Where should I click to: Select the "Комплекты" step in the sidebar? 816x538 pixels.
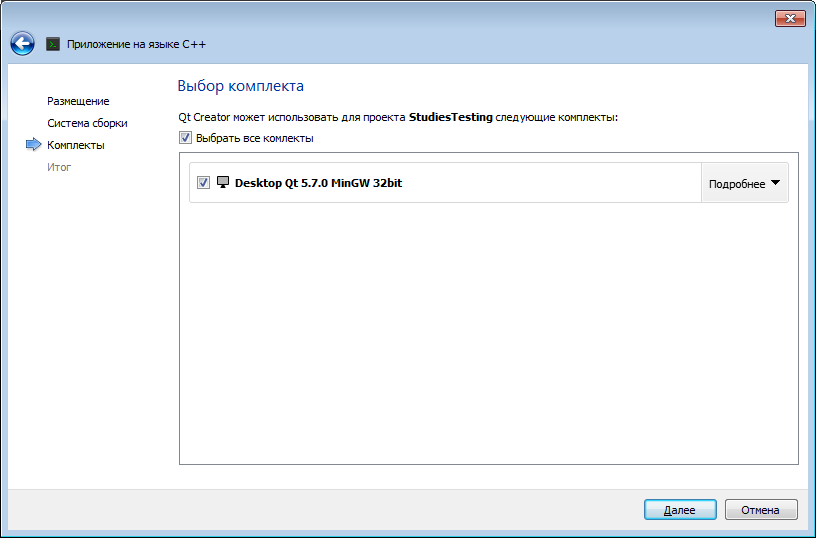click(75, 145)
